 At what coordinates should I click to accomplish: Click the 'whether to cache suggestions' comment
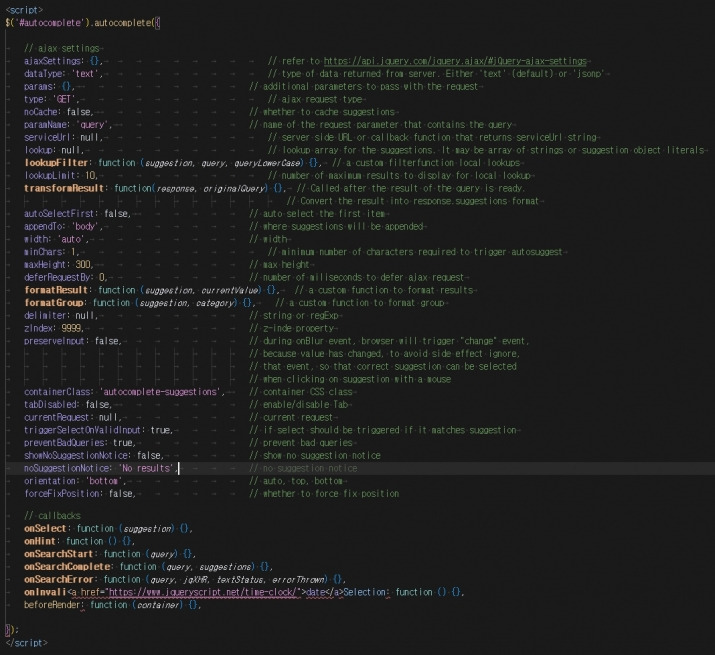tap(322, 112)
